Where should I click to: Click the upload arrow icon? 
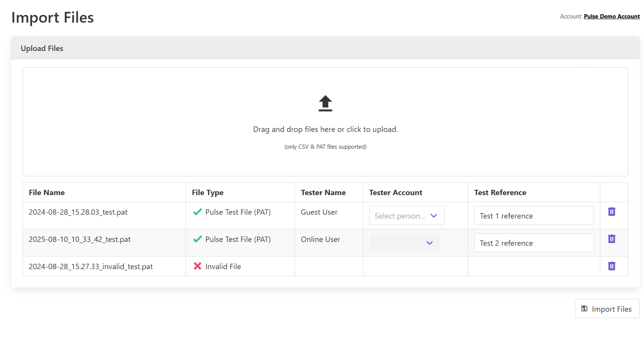[325, 104]
